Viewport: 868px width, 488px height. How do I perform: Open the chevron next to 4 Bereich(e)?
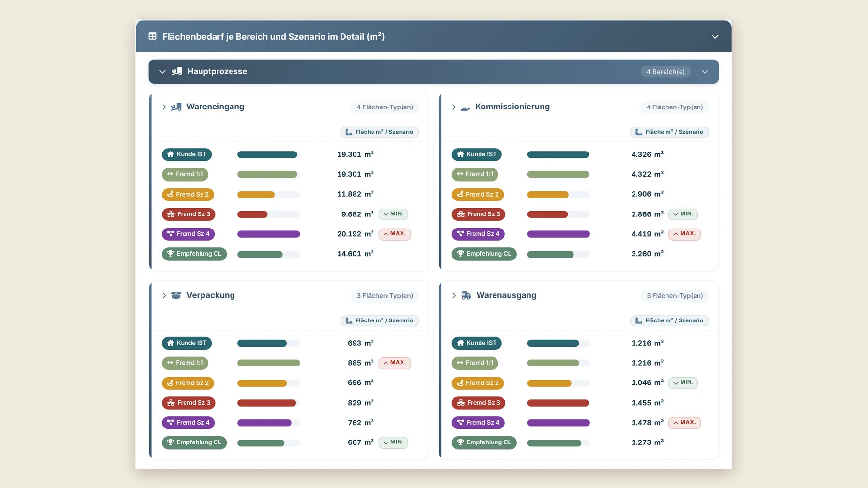705,72
